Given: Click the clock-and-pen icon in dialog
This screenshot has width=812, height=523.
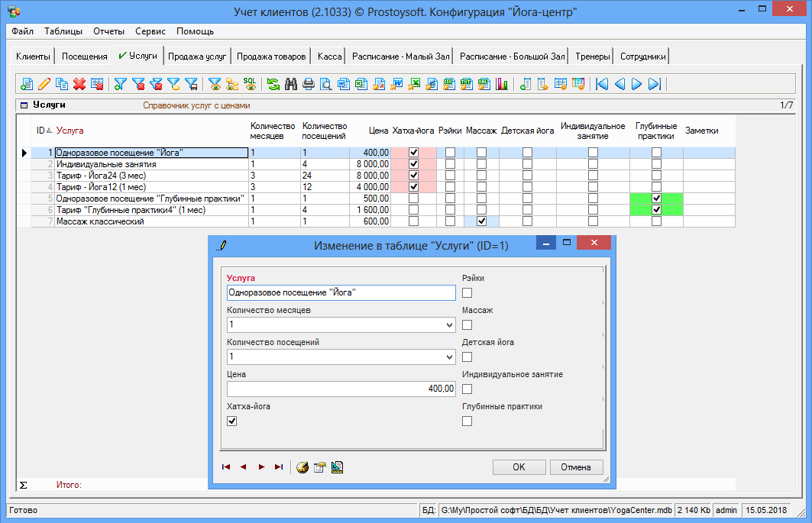Looking at the screenshot, I should 302,467.
